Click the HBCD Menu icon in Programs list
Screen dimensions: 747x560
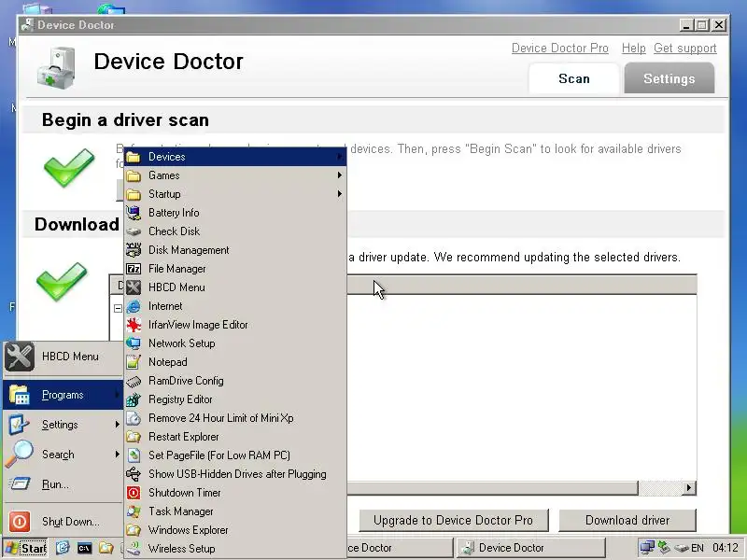tap(134, 287)
